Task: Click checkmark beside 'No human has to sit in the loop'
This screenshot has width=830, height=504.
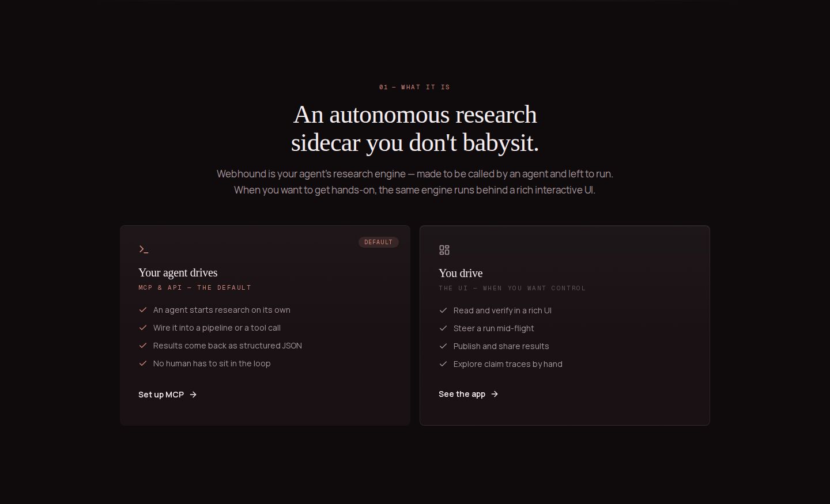Action: point(143,363)
